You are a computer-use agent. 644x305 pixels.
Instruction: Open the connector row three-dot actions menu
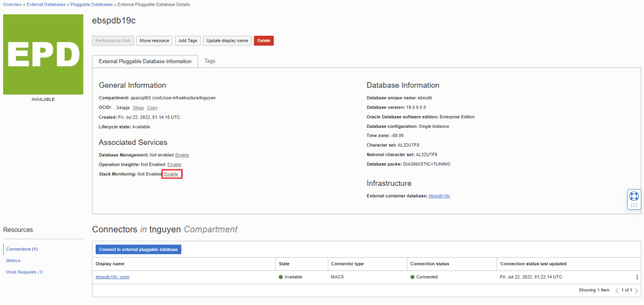point(636,277)
